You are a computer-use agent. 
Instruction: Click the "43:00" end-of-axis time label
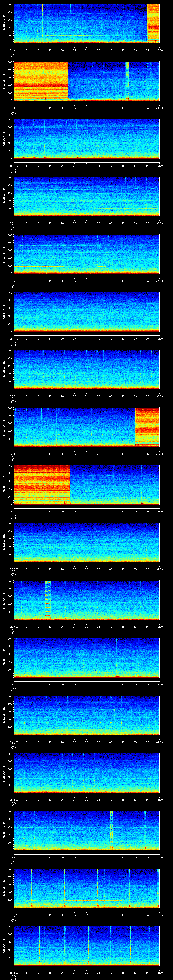159,800
